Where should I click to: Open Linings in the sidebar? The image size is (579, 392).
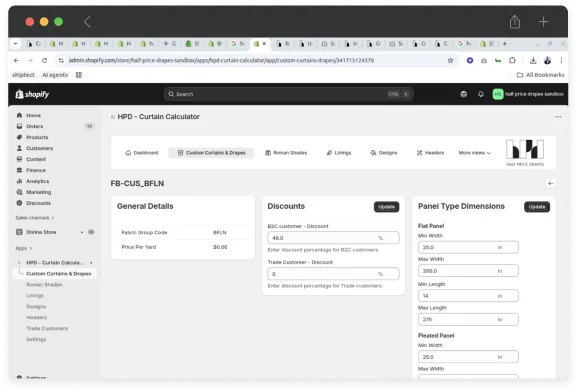coord(35,296)
